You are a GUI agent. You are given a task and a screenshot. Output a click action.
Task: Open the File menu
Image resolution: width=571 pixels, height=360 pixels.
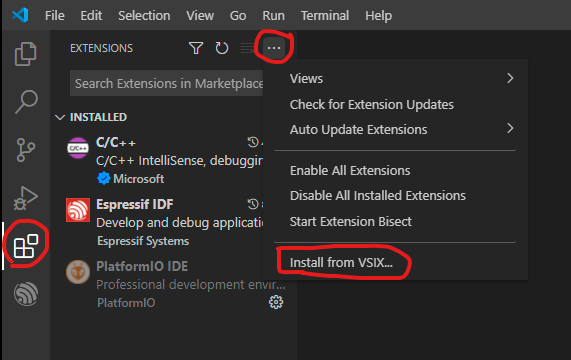(55, 16)
